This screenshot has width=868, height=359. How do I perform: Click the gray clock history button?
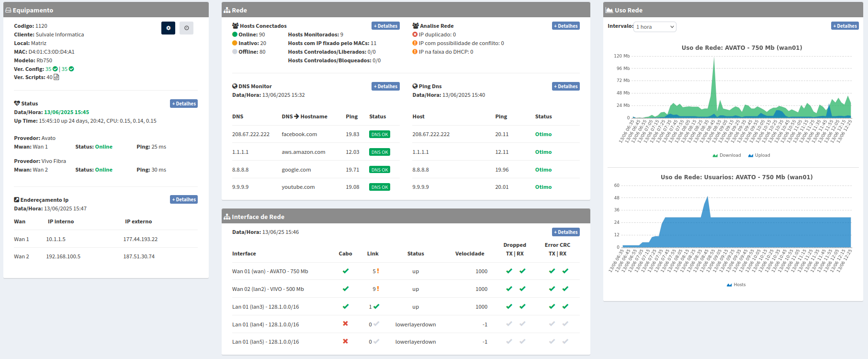(x=187, y=28)
